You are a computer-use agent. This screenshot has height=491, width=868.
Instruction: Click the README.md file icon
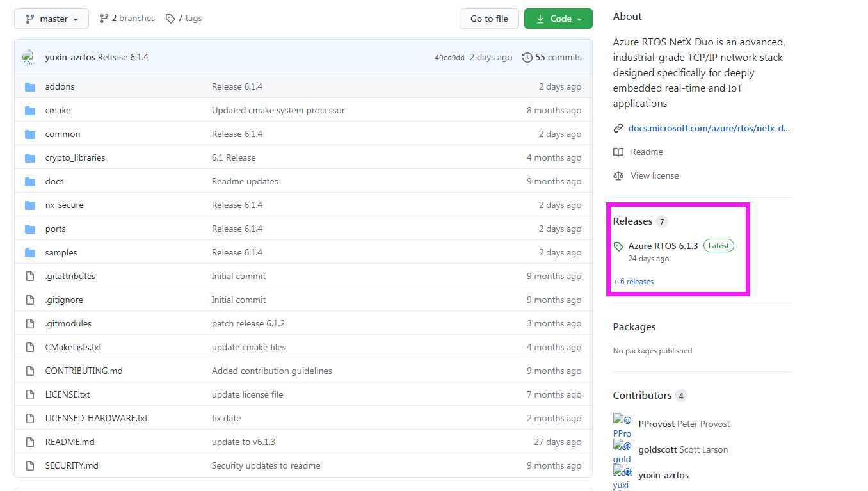coord(29,442)
